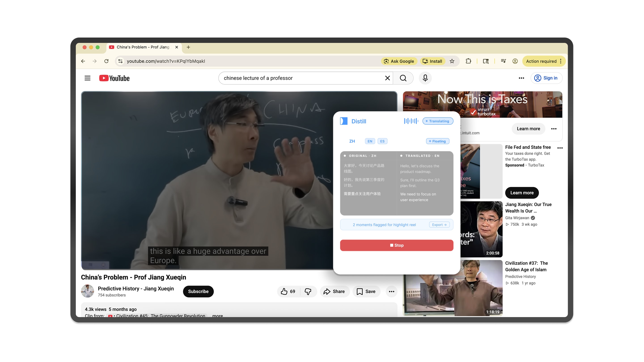
Task: Click the browser forward arrow
Action: click(x=95, y=61)
